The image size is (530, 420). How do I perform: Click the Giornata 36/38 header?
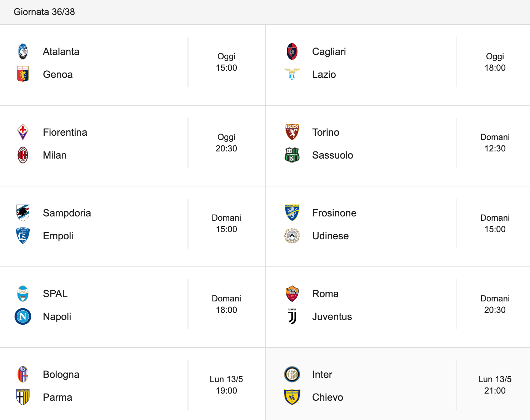click(x=44, y=12)
